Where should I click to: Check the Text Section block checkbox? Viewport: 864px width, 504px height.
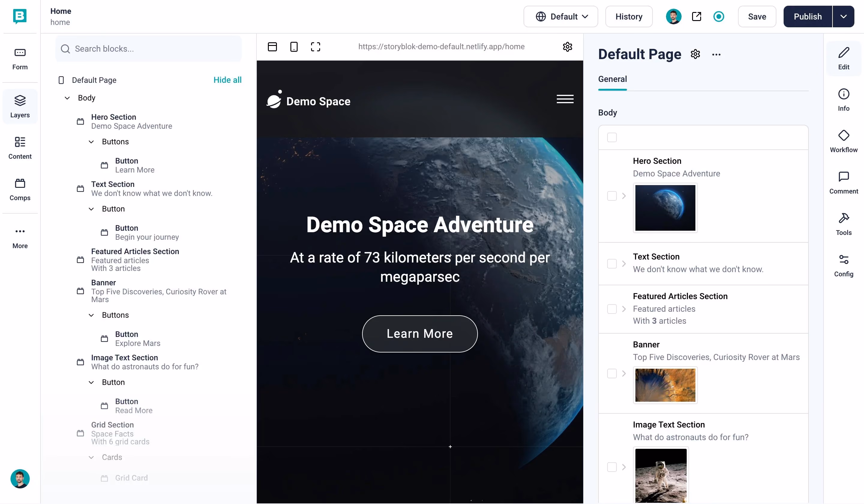click(612, 263)
